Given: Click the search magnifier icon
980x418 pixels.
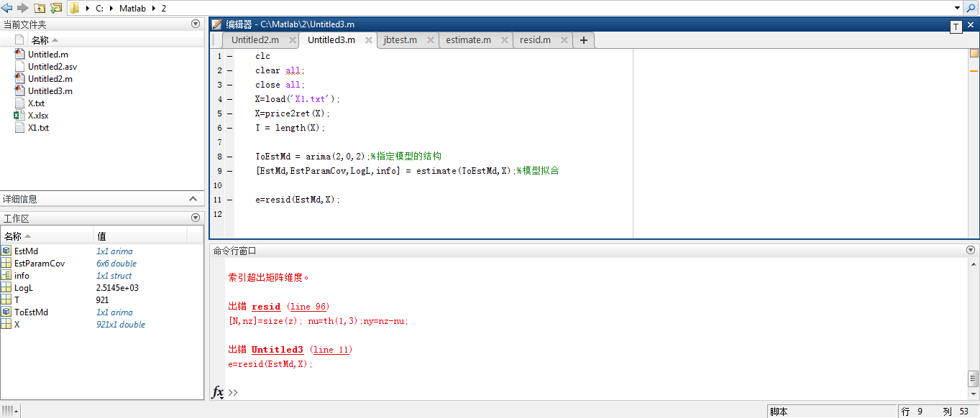Looking at the screenshot, I should point(971,8).
